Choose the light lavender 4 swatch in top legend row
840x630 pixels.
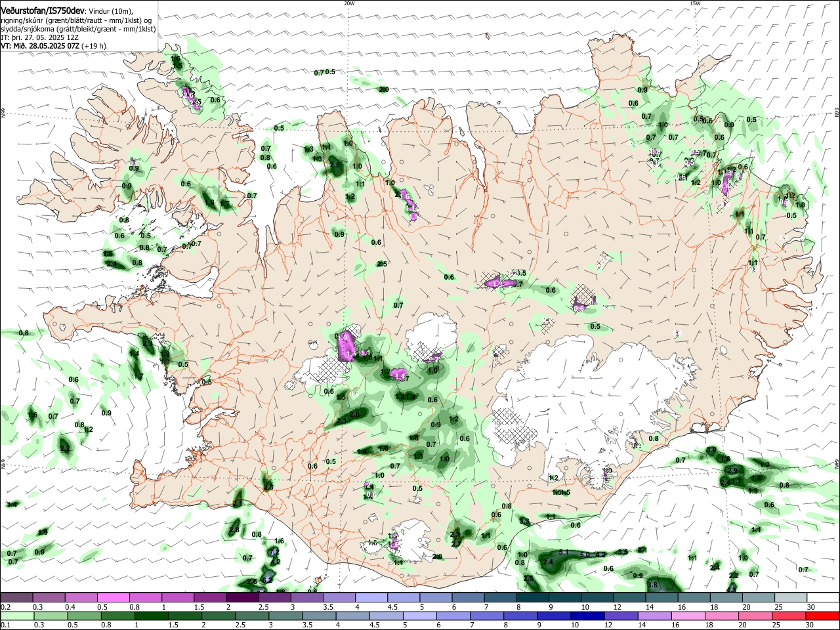click(371, 597)
